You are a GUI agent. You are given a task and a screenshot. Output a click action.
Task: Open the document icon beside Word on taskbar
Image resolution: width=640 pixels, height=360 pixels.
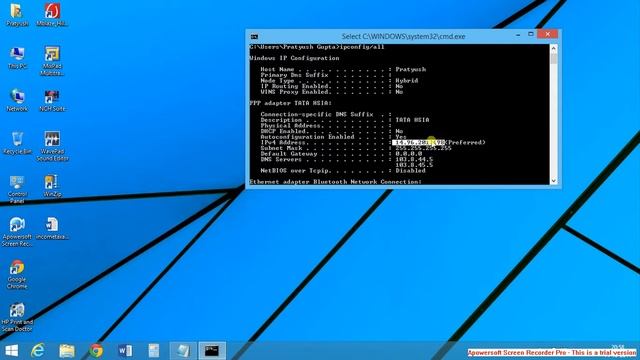click(x=154, y=351)
